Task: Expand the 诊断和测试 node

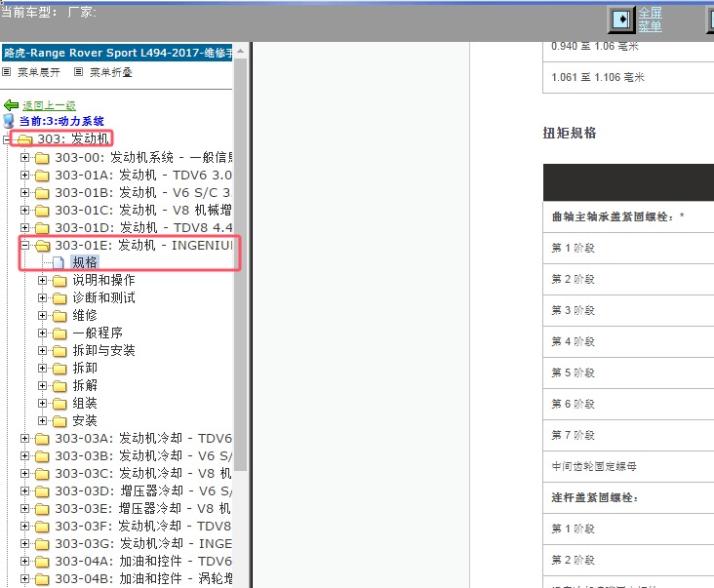Action: pos(42,298)
